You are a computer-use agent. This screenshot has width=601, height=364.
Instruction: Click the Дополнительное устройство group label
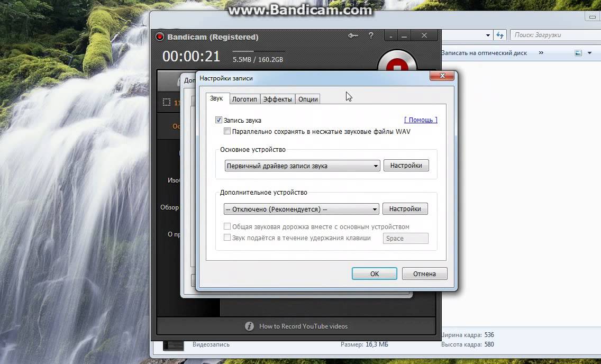tap(263, 193)
